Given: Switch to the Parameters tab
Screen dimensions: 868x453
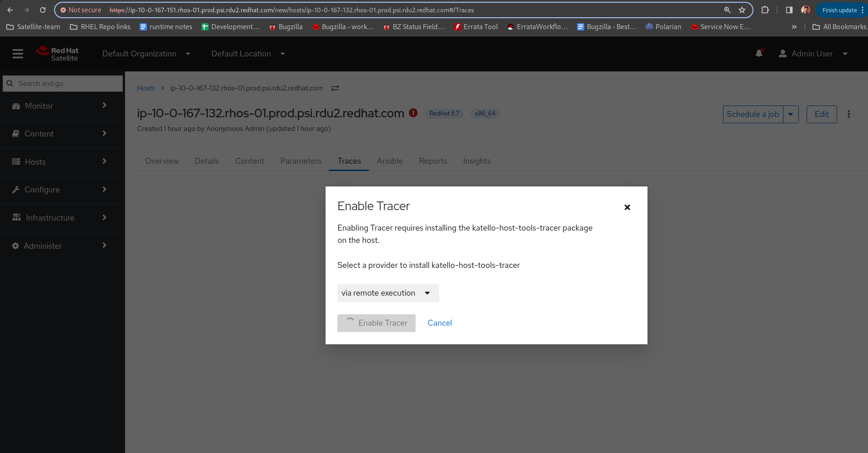Looking at the screenshot, I should 301,161.
